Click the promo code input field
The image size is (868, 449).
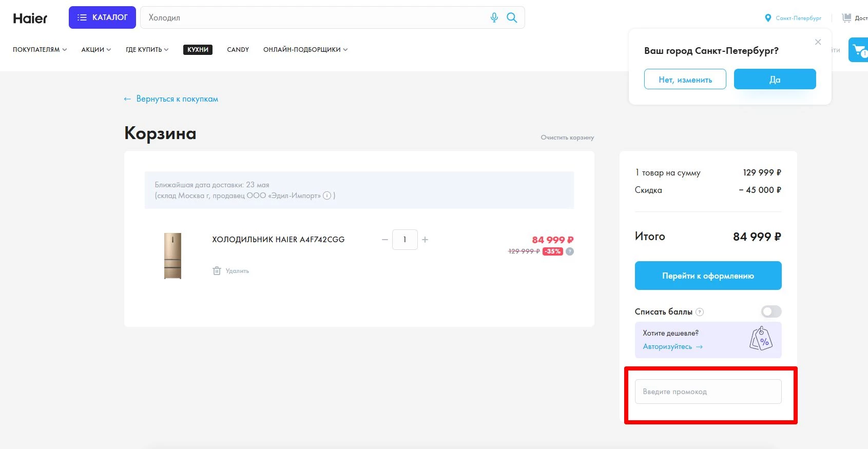[708, 392]
